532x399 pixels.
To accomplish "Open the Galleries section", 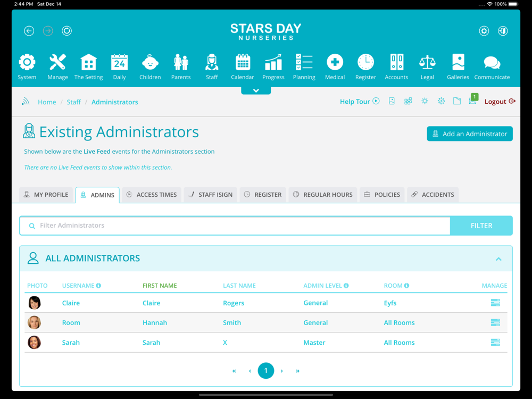I will [458, 67].
